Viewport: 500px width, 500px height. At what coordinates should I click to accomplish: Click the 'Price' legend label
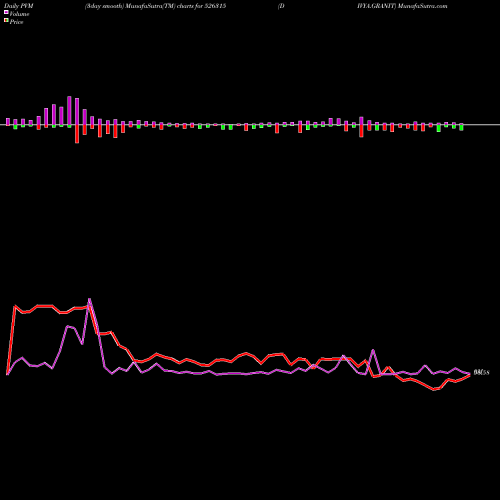(x=16, y=22)
